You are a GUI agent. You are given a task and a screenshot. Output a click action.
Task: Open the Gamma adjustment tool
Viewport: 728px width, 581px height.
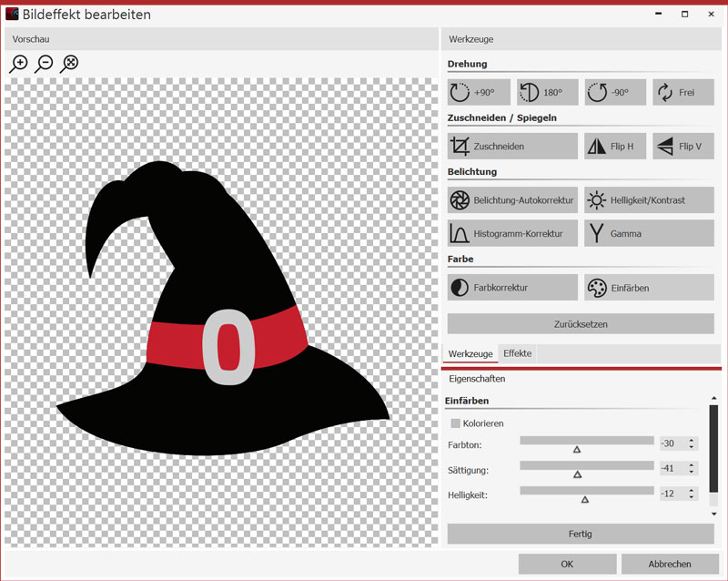(649, 233)
